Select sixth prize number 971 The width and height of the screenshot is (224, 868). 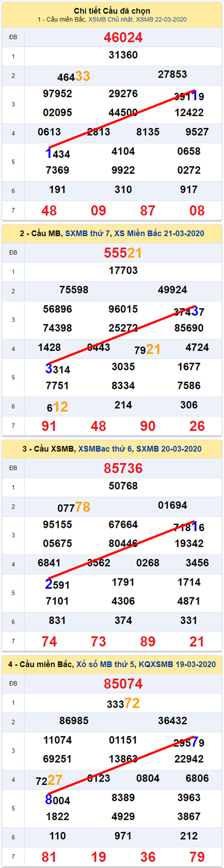tap(123, 836)
